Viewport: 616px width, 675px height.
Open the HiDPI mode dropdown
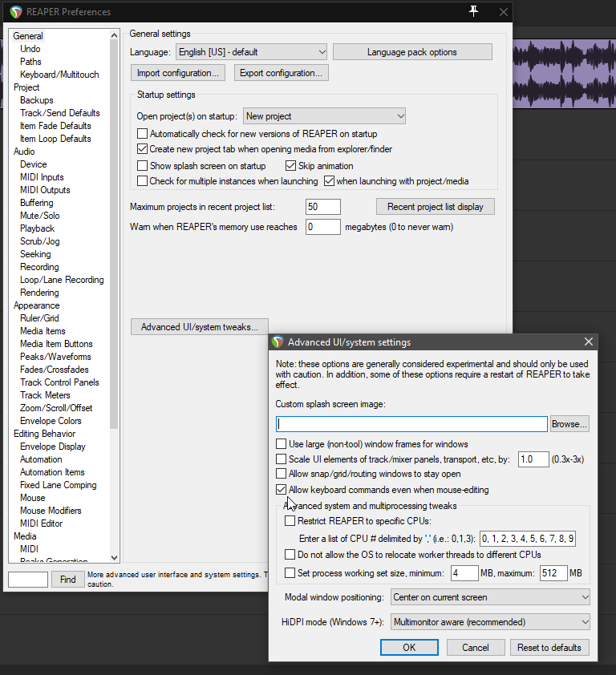click(x=490, y=622)
